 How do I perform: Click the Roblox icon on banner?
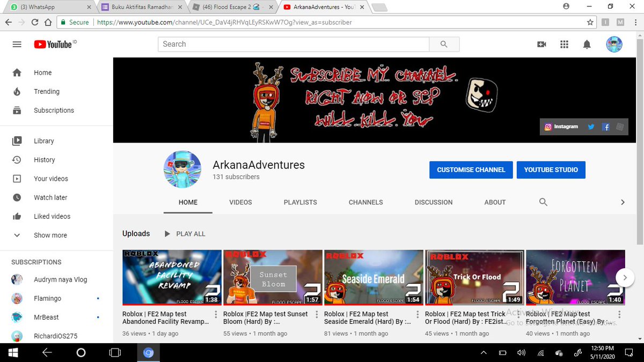point(620,127)
